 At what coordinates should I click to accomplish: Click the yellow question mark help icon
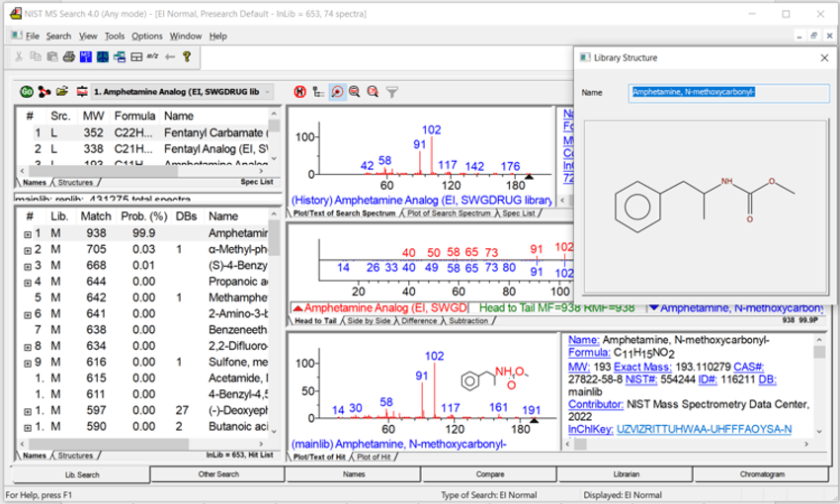pyautogui.click(x=187, y=56)
